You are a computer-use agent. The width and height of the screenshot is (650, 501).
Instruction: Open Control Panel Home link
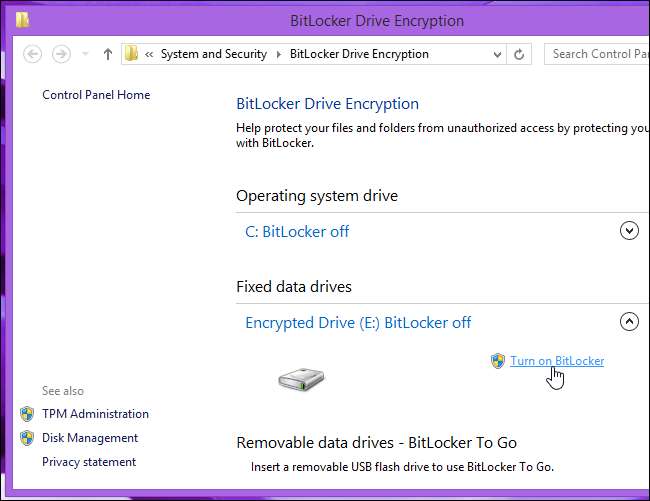tap(96, 95)
